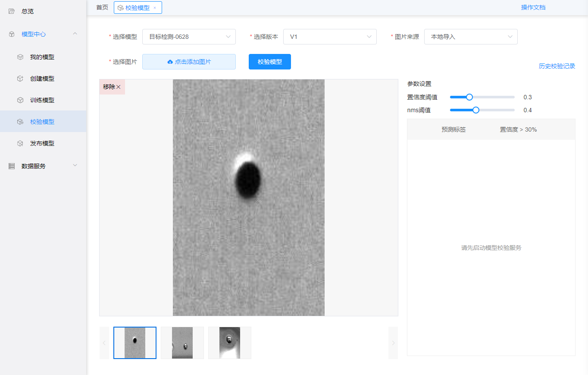This screenshot has width=588, height=375.
Task: Open 操作文档 link
Action: click(533, 7)
